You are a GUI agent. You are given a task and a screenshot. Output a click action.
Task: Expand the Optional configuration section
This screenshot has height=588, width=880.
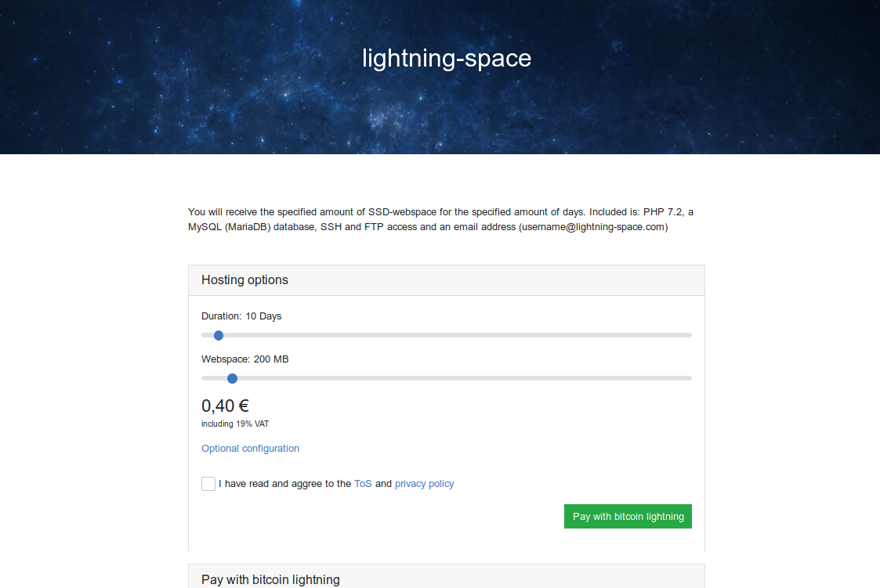(x=250, y=449)
